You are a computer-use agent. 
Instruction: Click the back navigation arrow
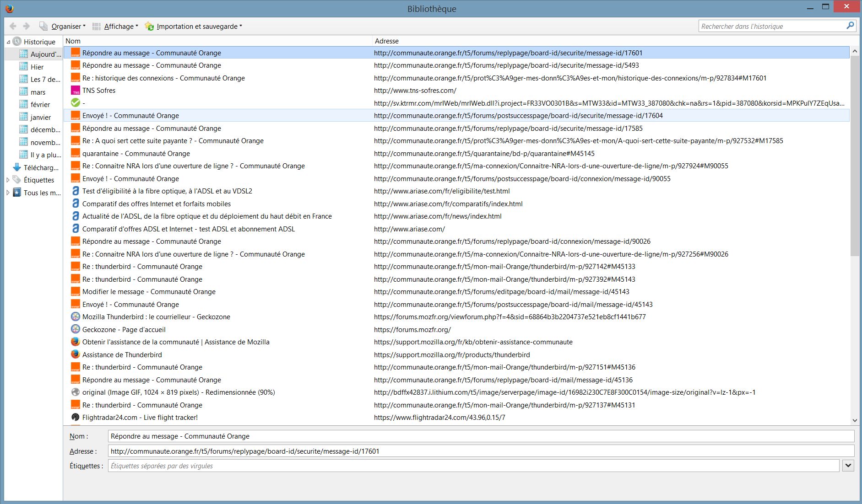coord(13,26)
